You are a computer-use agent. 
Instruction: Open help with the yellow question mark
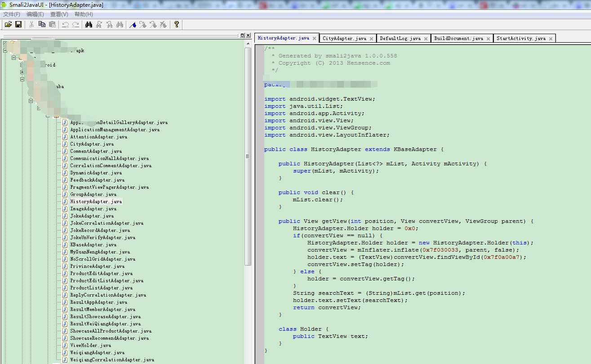point(176,24)
